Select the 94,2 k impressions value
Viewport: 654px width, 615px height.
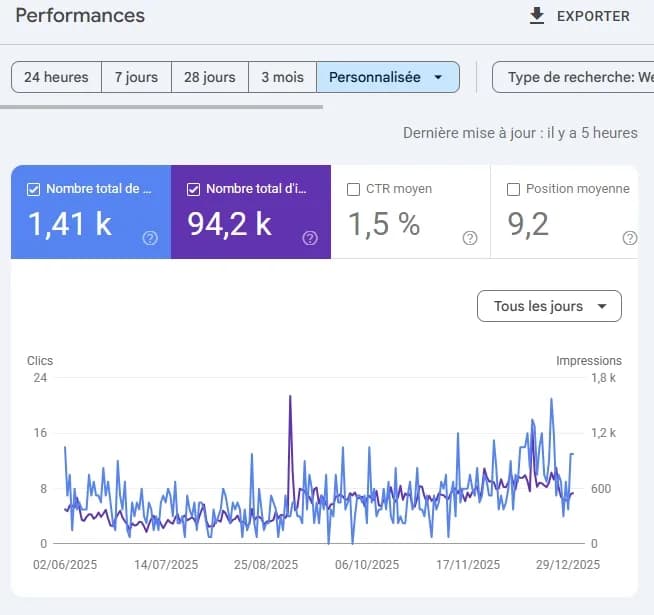click(x=229, y=224)
